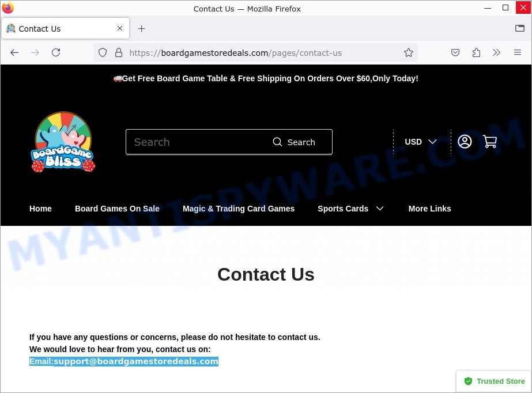
Task: Go to Home menu item
Action: [40, 209]
